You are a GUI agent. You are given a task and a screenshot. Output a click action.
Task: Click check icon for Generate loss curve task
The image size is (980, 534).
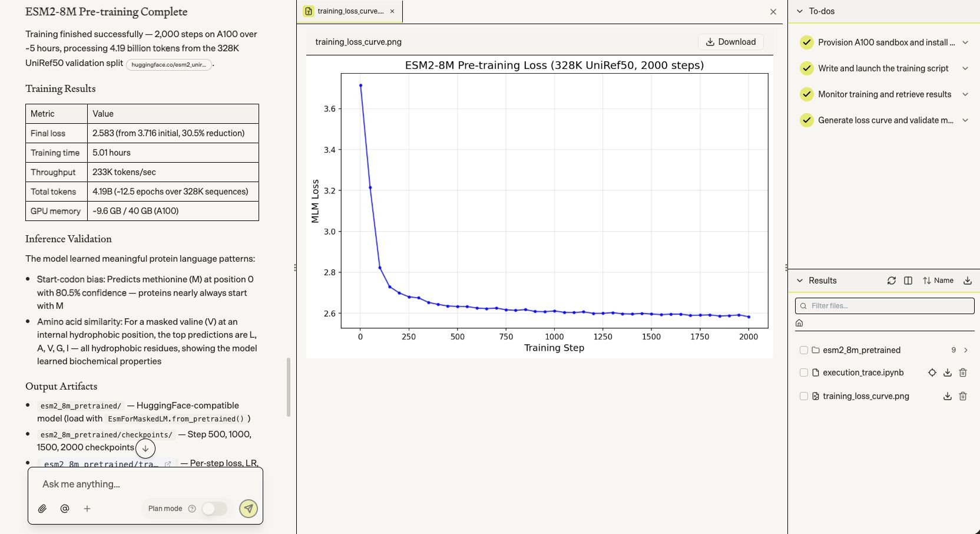807,120
